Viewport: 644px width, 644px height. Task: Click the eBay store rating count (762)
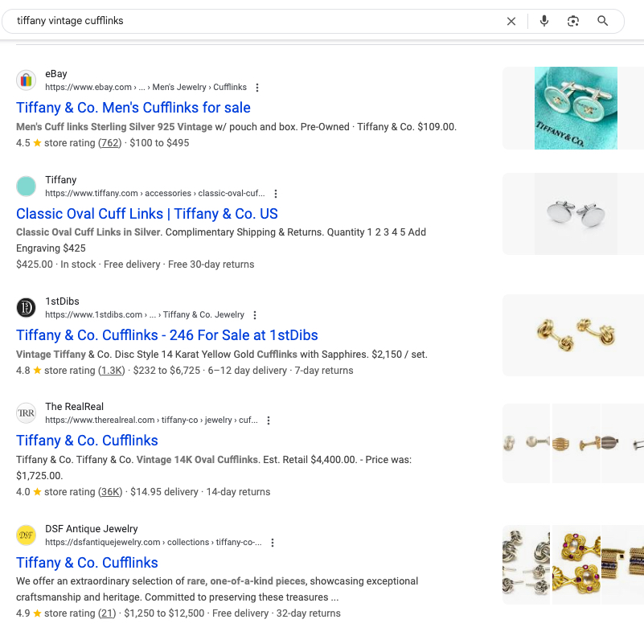point(109,143)
